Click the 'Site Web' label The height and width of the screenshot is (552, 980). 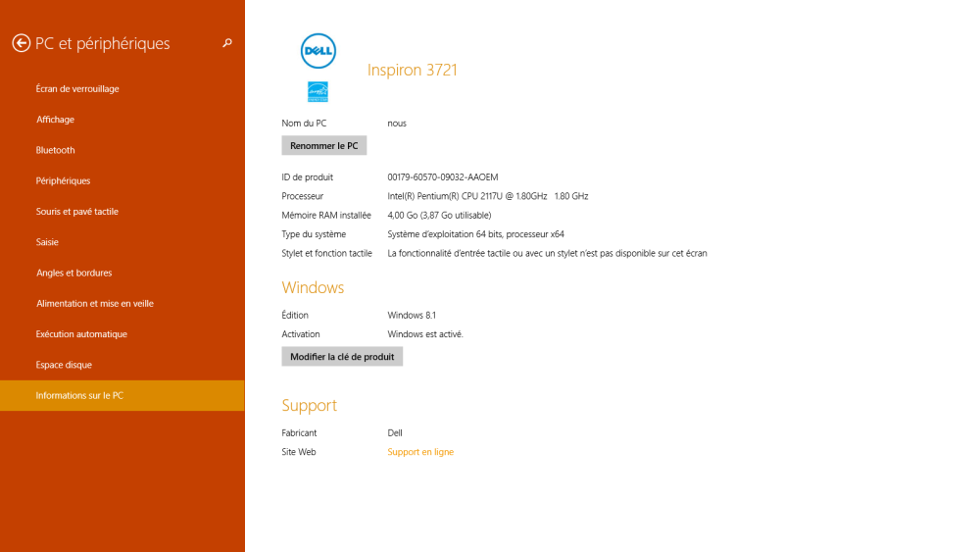click(299, 452)
